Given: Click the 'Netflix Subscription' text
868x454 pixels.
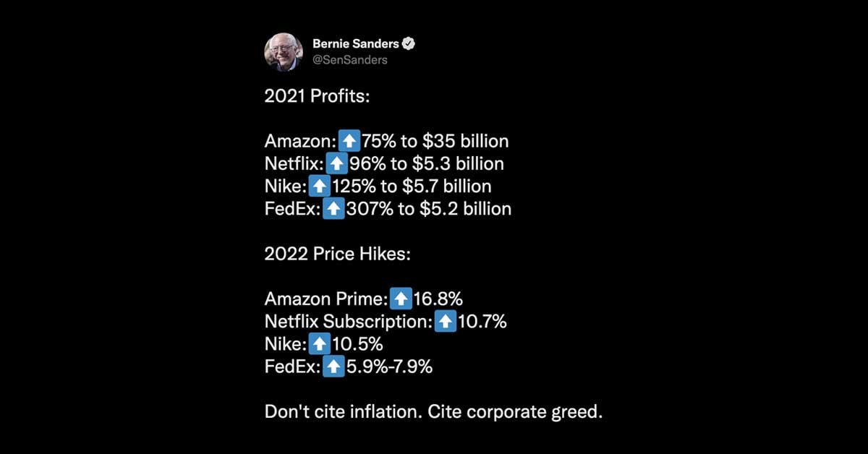Looking at the screenshot, I should click(x=349, y=321).
